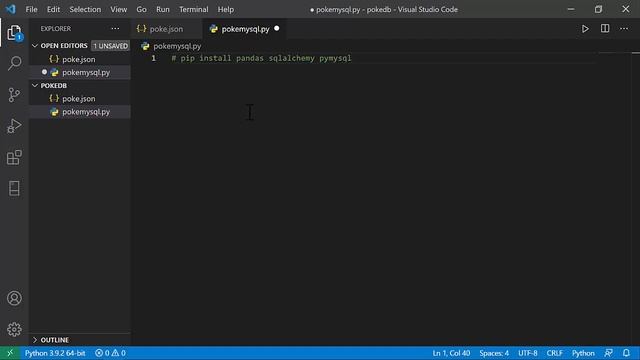Open the View menu
Viewport: 640px width, 360px height.
tap(118, 9)
